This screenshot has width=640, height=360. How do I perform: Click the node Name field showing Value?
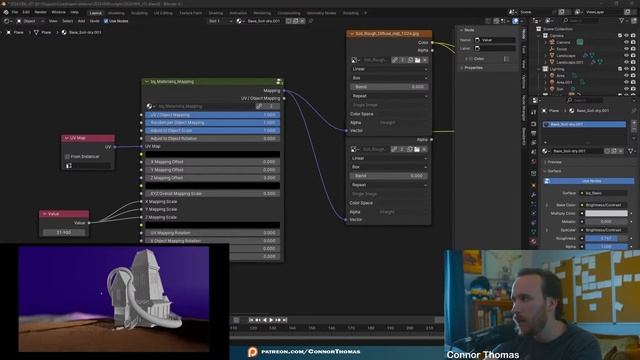495,40
